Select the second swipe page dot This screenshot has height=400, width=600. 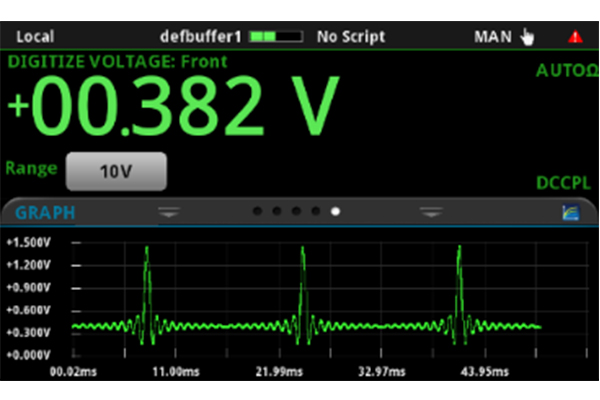pos(276,212)
